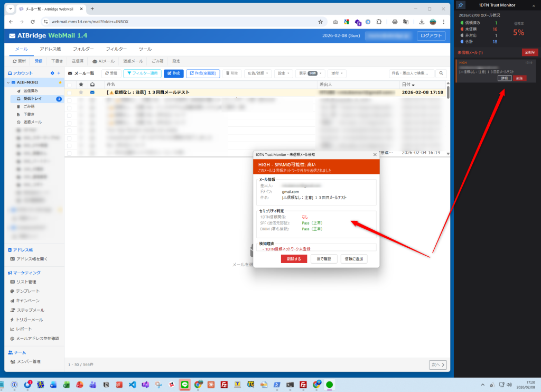Click the search magnifier icon in mail toolbar

[x=441, y=73]
